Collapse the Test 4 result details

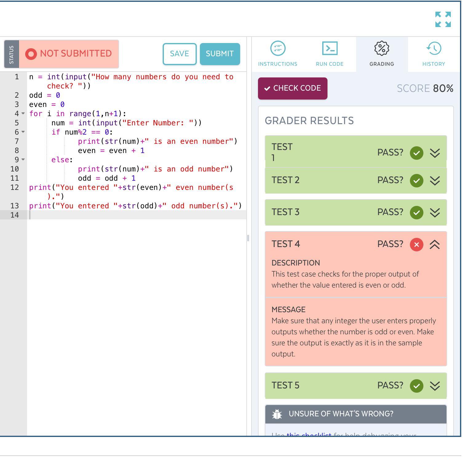pos(434,245)
